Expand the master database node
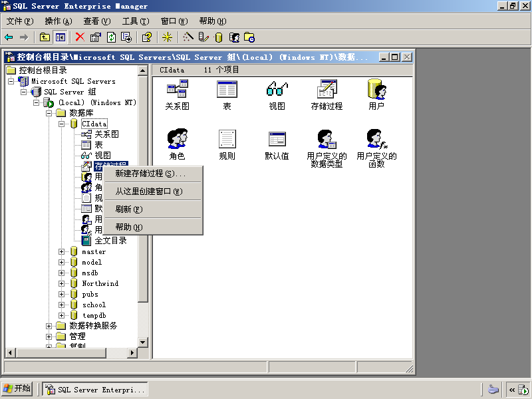The image size is (532, 399). point(61,252)
